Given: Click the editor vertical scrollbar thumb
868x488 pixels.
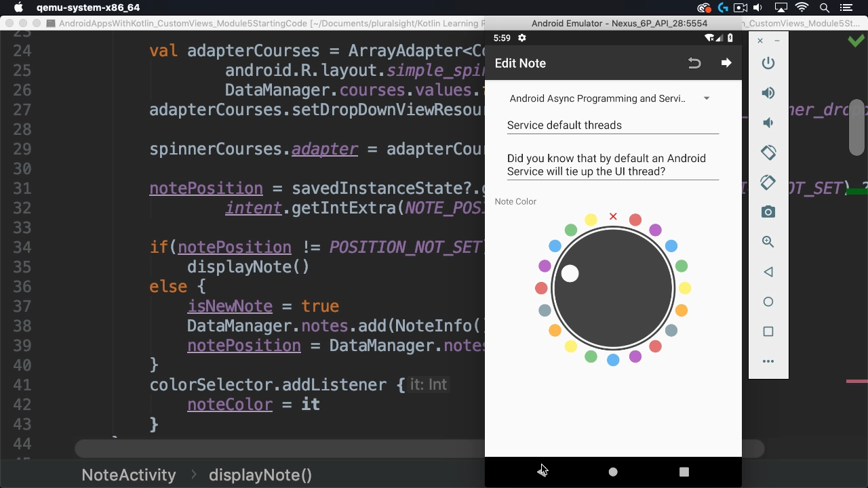Looking at the screenshot, I should coord(858,127).
